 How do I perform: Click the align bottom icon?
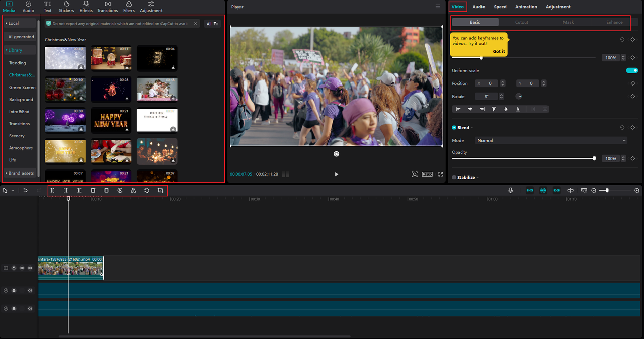click(x=518, y=109)
